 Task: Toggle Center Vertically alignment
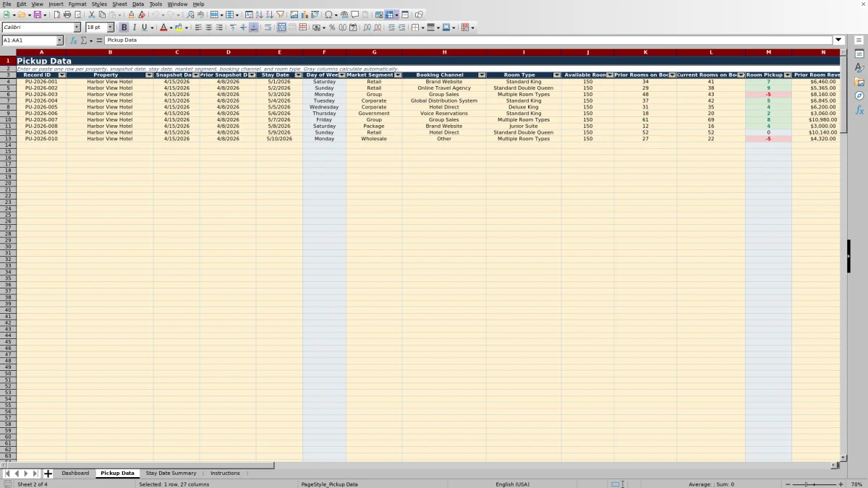point(243,27)
